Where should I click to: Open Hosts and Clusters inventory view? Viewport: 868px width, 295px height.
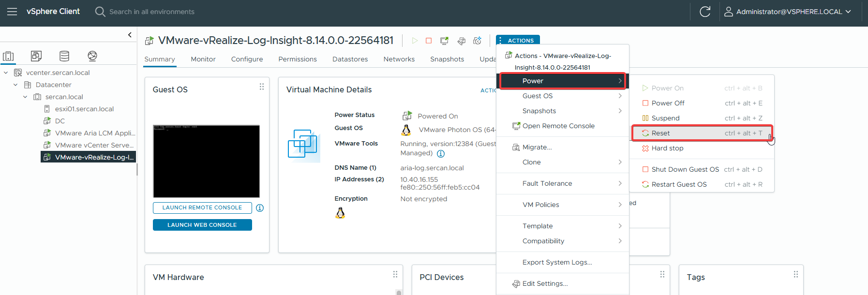pyautogui.click(x=8, y=56)
